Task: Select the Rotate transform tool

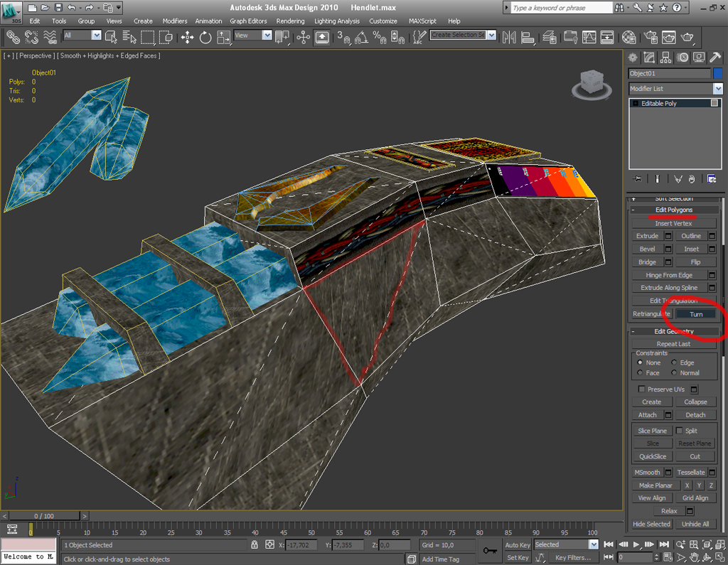Action: pos(205,37)
